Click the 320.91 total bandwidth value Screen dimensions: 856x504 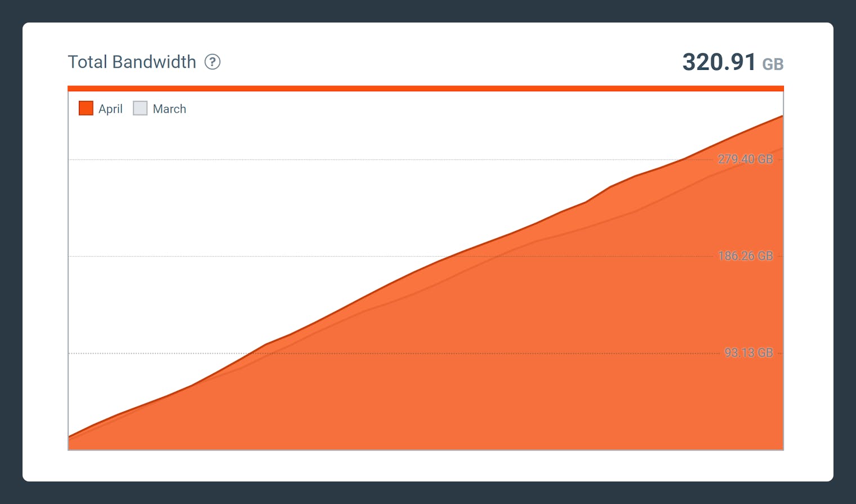719,62
